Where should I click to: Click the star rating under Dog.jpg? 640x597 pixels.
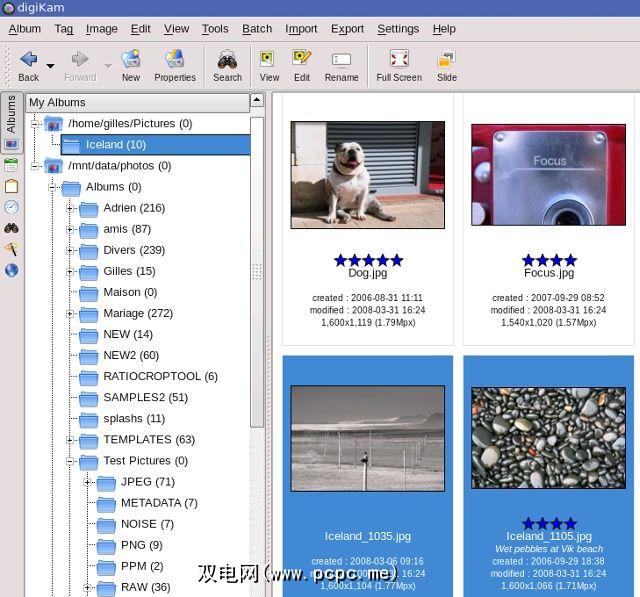[x=368, y=260]
